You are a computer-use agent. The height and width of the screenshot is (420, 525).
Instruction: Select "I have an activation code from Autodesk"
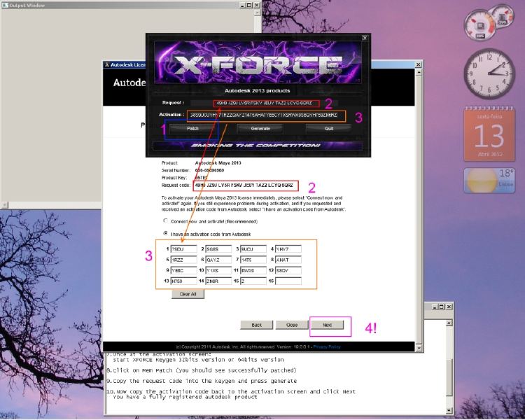(x=165, y=233)
